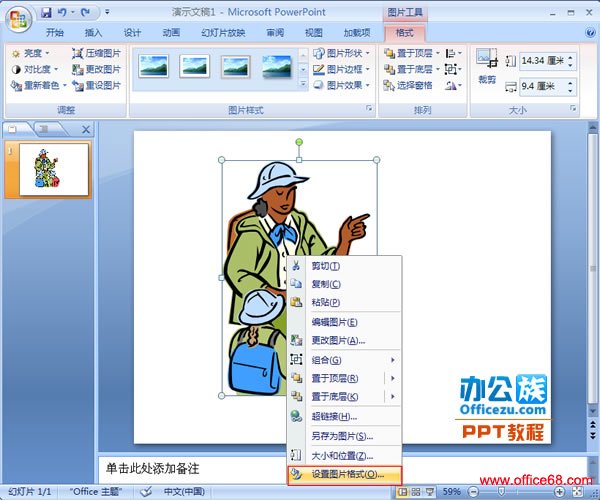
Task: Click the Office button orb
Action: tap(18, 20)
